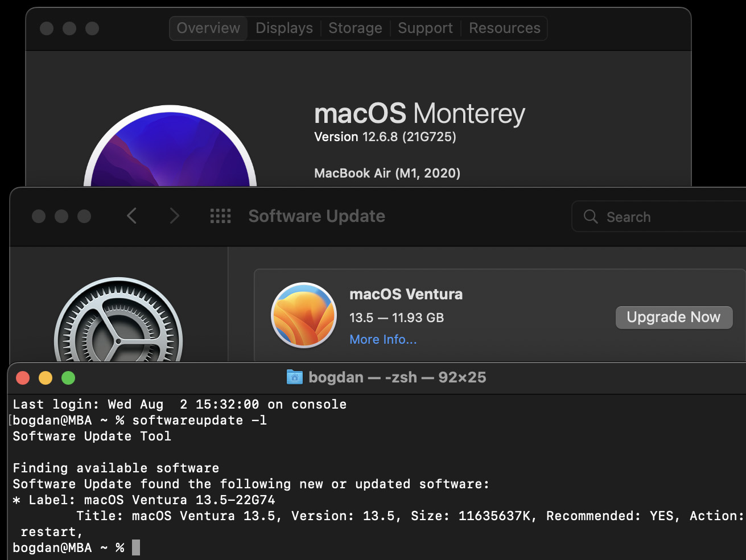
Task: Click the macOS Ventura icon
Action: pyautogui.click(x=304, y=315)
